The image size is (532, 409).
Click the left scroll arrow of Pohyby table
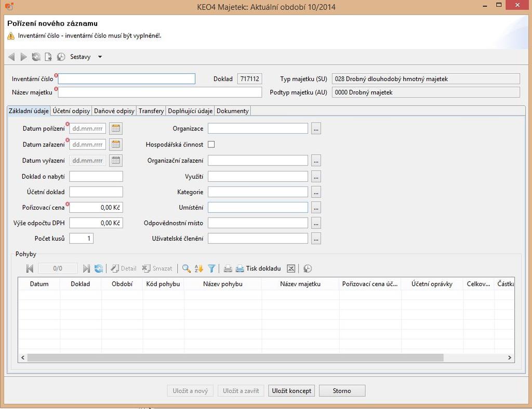pyautogui.click(x=23, y=358)
